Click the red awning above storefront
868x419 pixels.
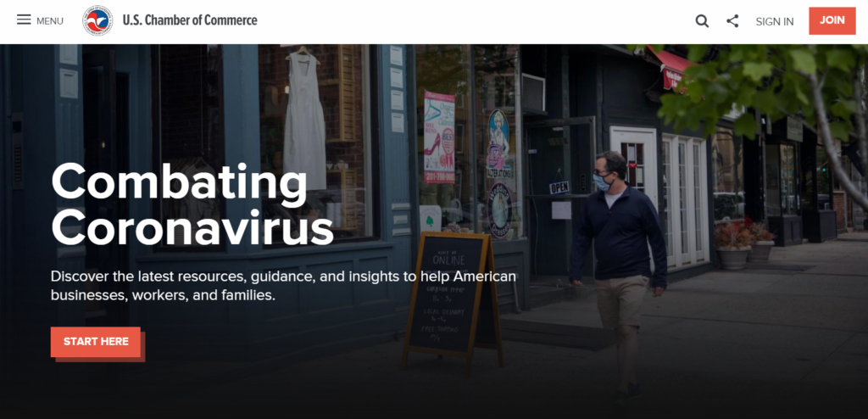pos(671,66)
